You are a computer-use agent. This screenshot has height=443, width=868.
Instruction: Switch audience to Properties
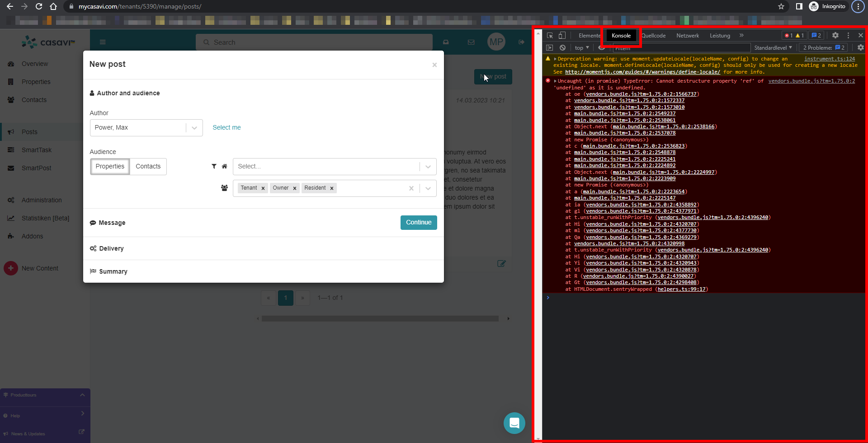pyautogui.click(x=110, y=167)
